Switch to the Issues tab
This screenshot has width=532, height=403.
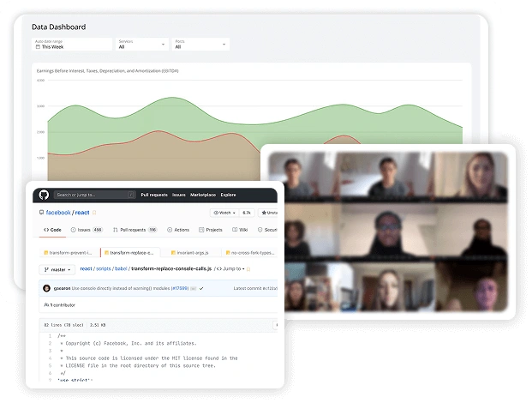pos(85,230)
